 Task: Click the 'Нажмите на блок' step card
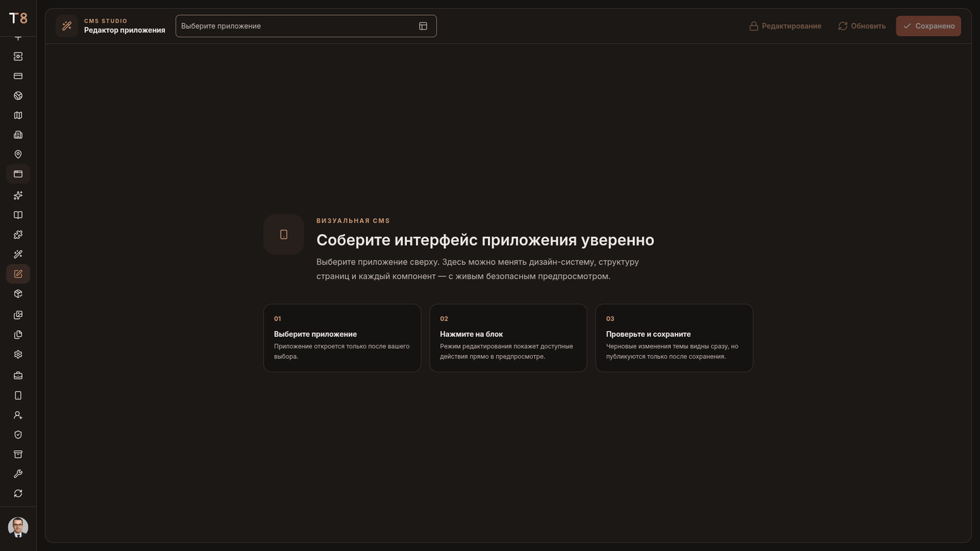508,338
